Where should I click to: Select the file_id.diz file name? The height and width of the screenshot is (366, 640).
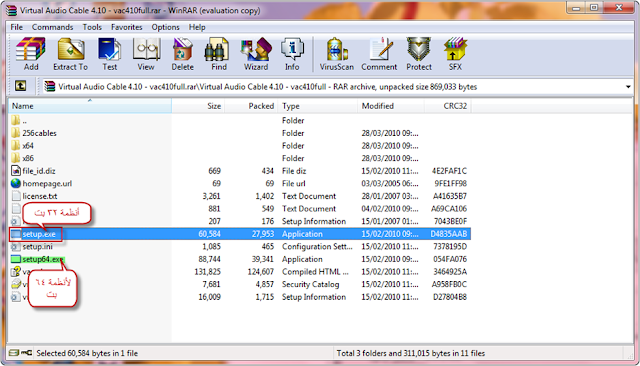click(x=39, y=171)
